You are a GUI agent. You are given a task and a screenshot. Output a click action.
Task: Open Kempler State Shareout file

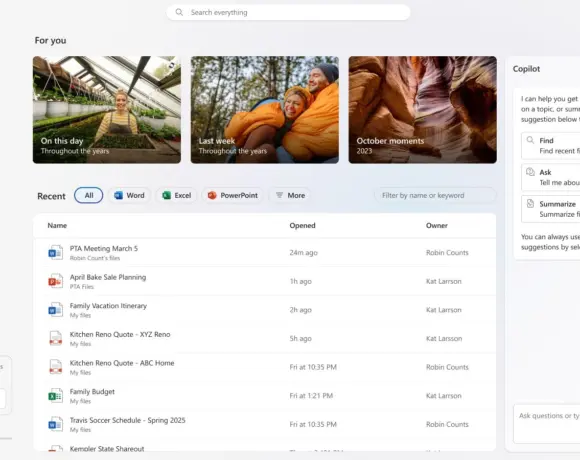[x=107, y=449]
